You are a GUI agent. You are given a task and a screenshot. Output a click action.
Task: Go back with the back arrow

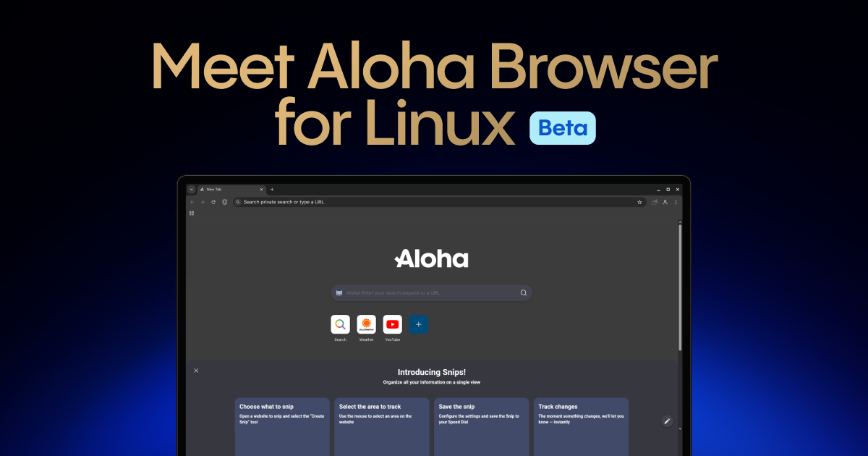(192, 202)
